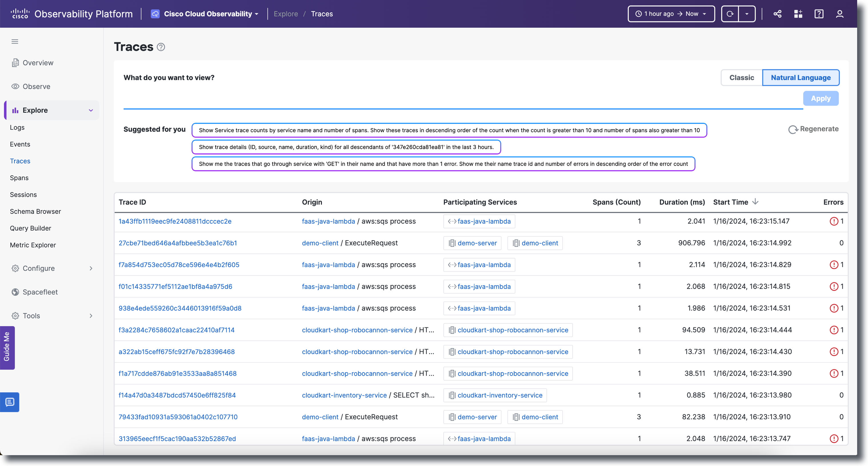868x466 pixels.
Task: Click error icon in 16:23:13.747 row
Action: click(x=834, y=438)
